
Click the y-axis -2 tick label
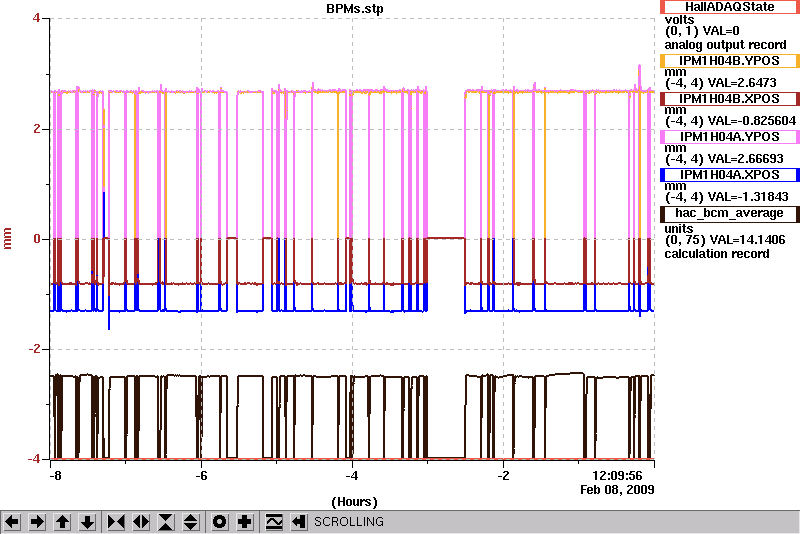coord(34,349)
